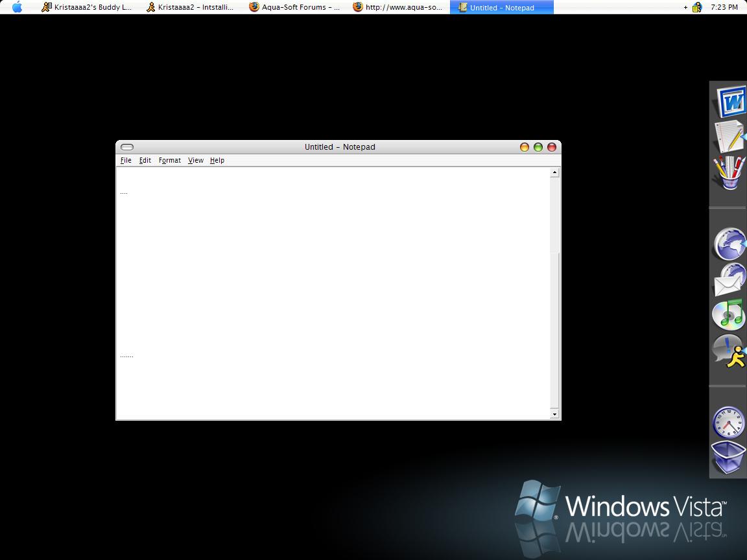747x560 pixels.
Task: Open the View menu in Notepad
Action: (195, 160)
